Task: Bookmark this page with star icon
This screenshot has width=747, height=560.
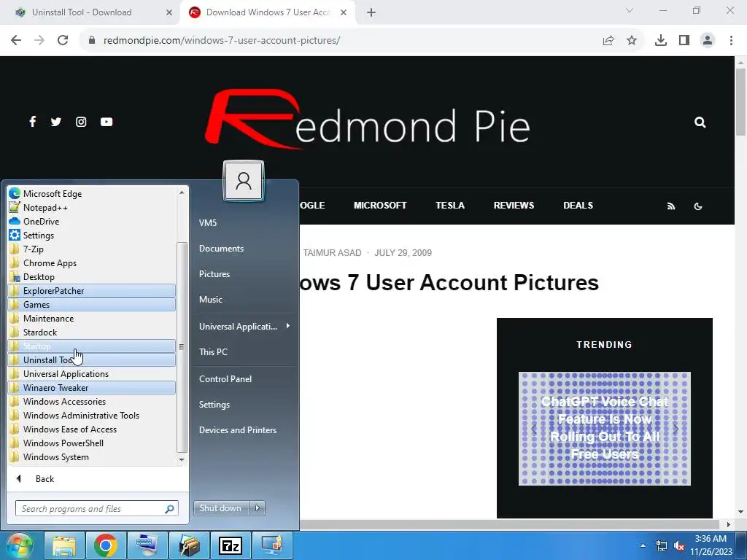Action: click(x=632, y=41)
